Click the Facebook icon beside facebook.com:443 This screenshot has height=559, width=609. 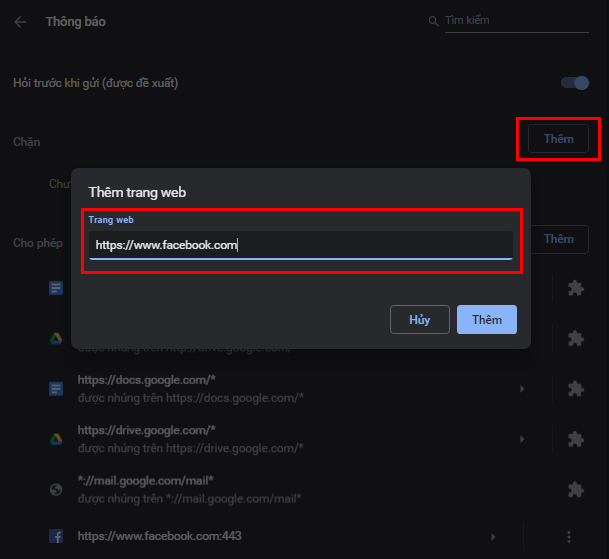point(56,536)
